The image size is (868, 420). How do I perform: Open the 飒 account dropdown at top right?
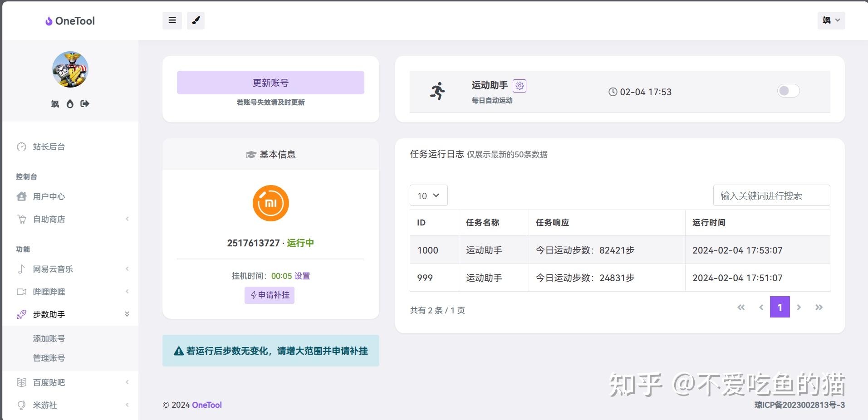pyautogui.click(x=831, y=20)
